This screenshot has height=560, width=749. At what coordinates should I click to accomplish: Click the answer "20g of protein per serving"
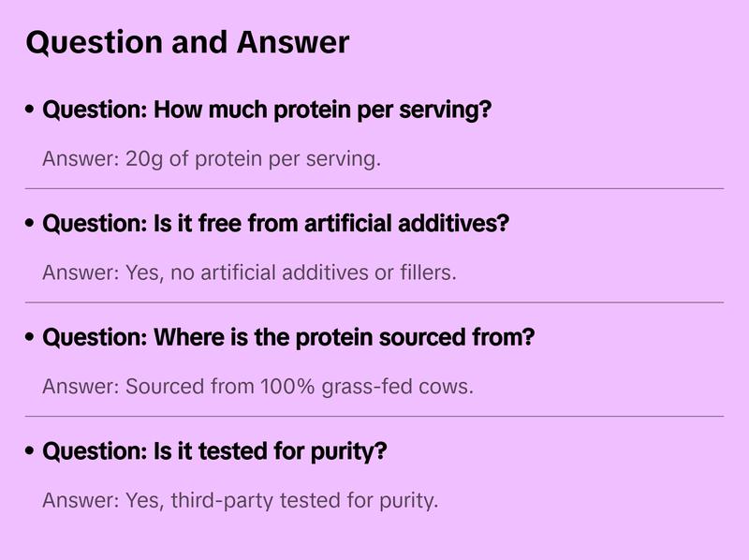click(x=212, y=159)
